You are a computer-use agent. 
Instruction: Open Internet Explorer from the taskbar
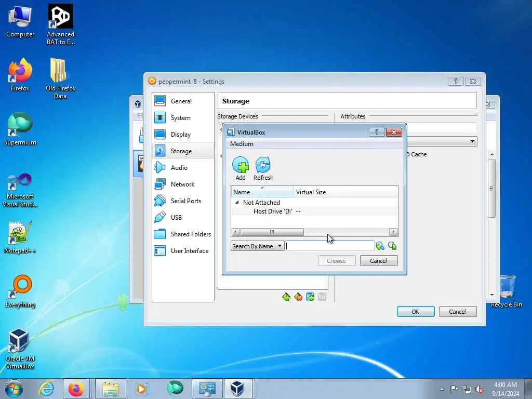coord(46,389)
